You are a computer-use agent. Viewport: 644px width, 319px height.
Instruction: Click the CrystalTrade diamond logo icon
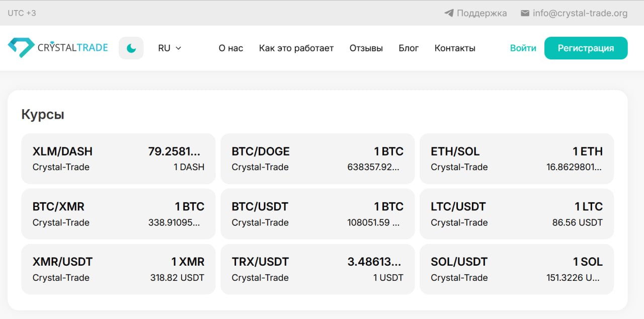[21, 47]
